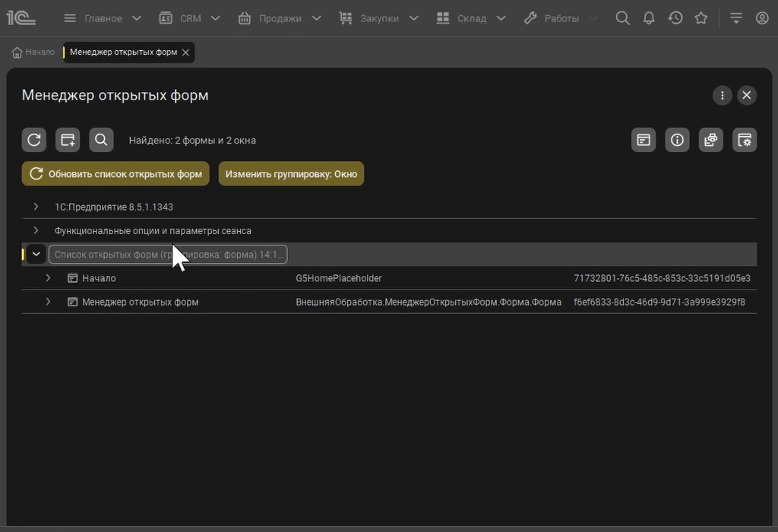Image resolution: width=778 pixels, height=532 pixels.
Task: Click the Найдено: 2 формы и 2 окна label
Action: point(192,141)
